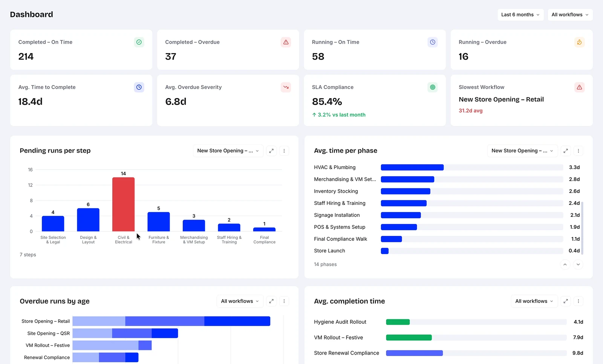
Task: Click the clock icon on Avg. Time to Complete card
Action: 139,87
